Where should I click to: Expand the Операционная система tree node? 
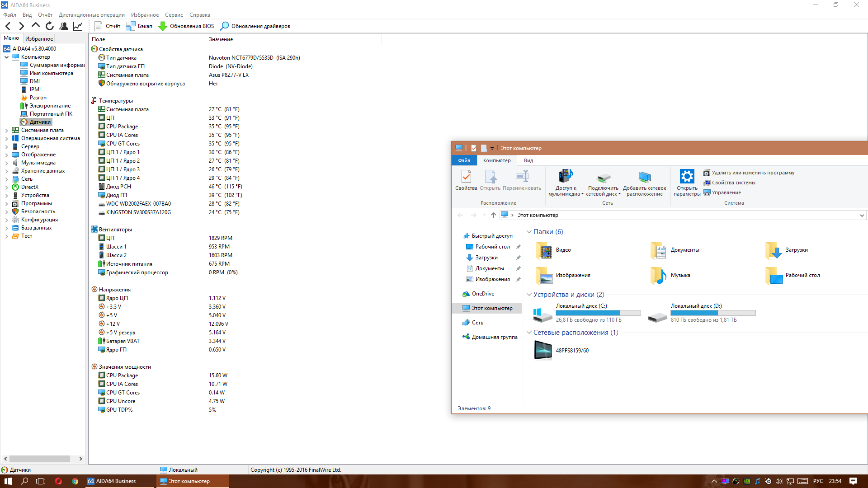(x=7, y=138)
